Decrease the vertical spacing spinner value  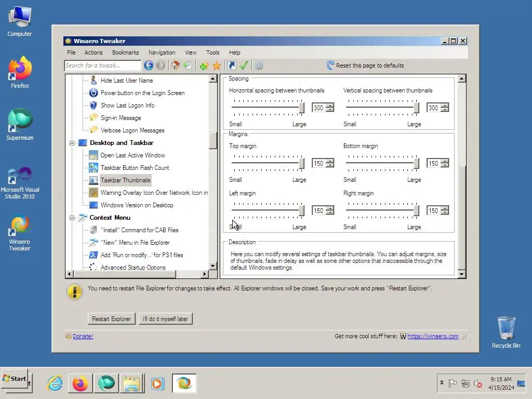tap(445, 110)
